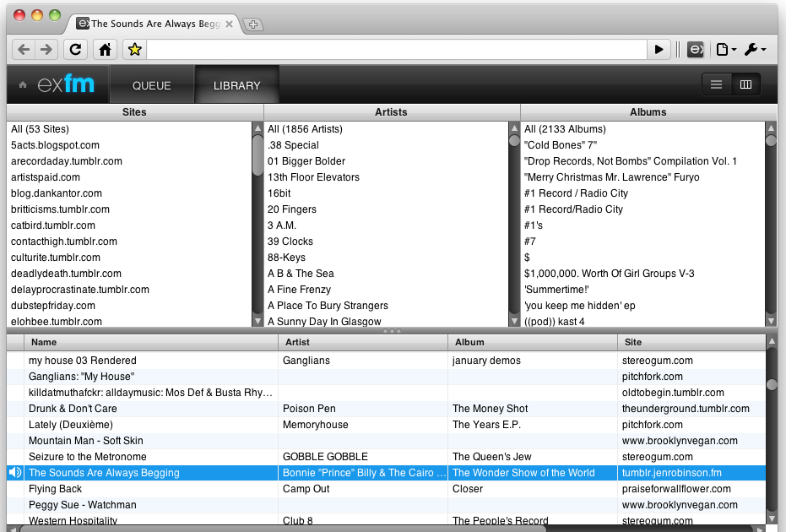Viewport: 786px width, 532px height.
Task: Open the page menu dropdown
Action: (x=726, y=50)
